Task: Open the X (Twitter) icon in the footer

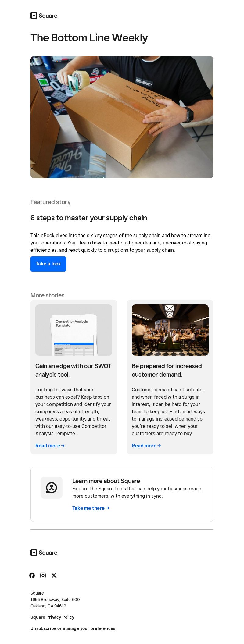Action: 54,575
